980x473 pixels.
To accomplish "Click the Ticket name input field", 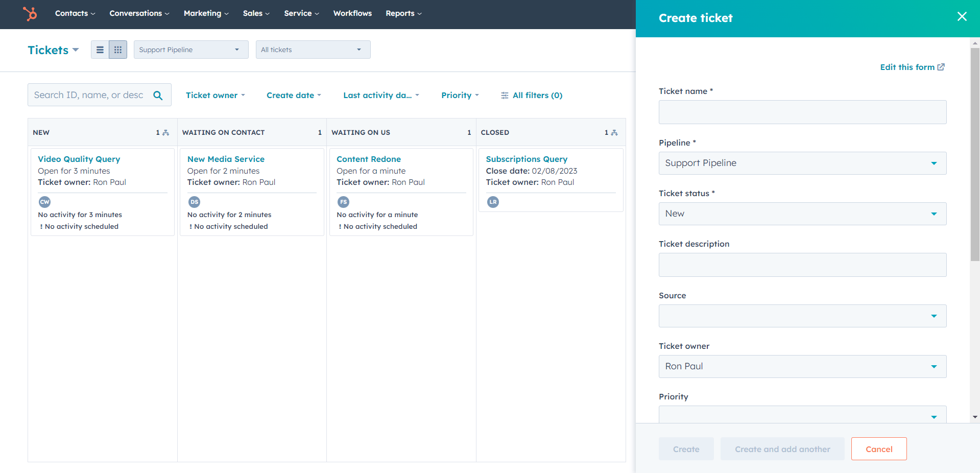I will point(802,112).
